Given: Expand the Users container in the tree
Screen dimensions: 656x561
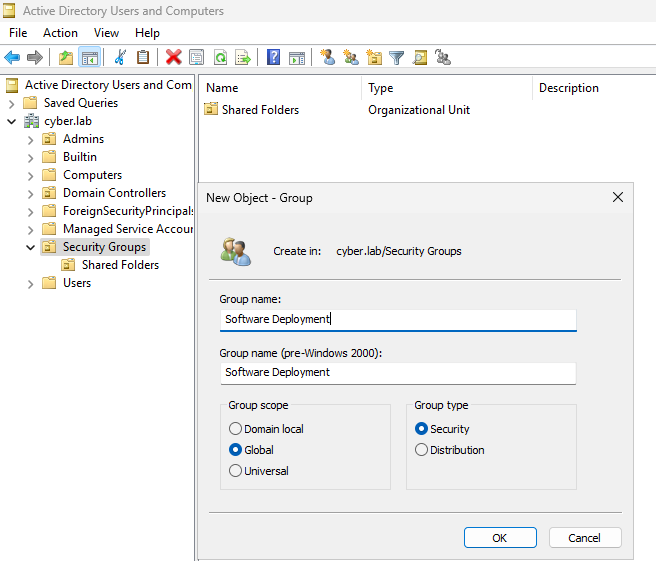Looking at the screenshot, I should pyautogui.click(x=30, y=283).
